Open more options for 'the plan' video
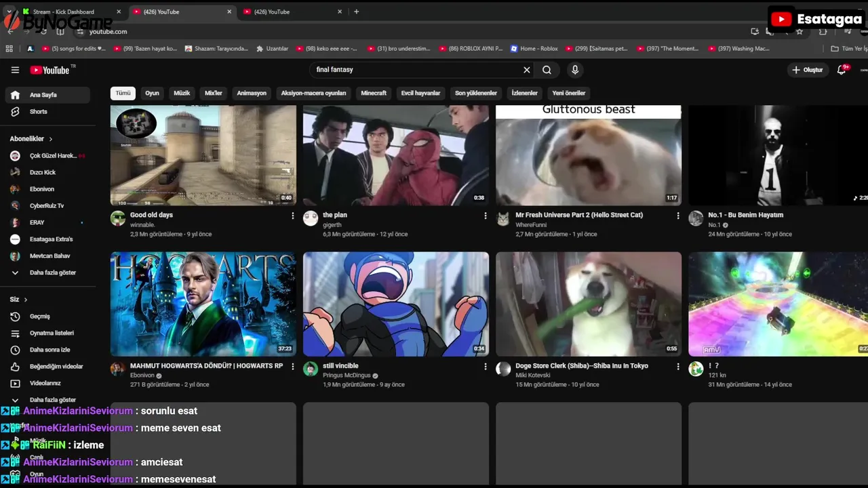This screenshot has height=488, width=868. point(485,216)
